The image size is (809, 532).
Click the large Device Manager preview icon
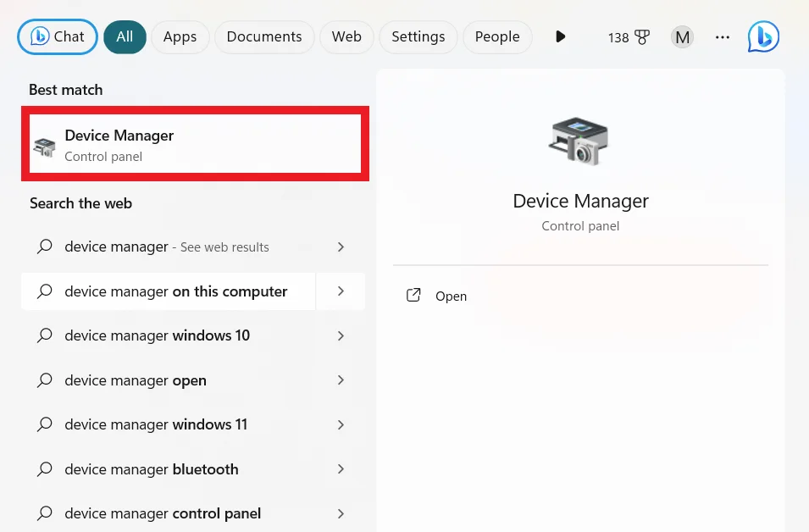click(x=579, y=141)
